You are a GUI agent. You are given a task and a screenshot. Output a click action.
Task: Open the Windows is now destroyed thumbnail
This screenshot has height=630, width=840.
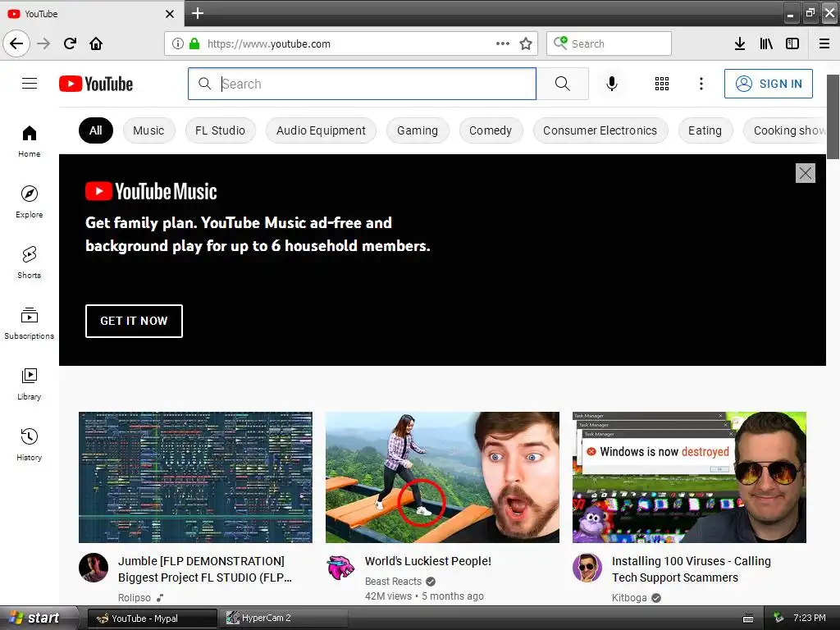tap(689, 477)
